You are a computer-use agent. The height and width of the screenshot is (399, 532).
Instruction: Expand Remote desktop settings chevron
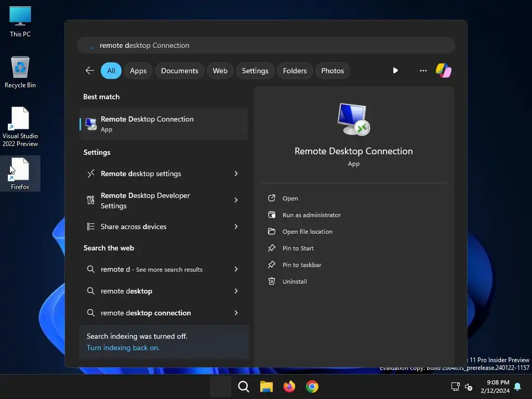click(x=236, y=174)
